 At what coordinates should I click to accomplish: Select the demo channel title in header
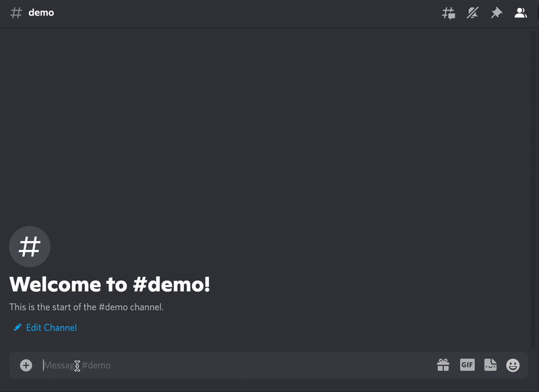click(40, 12)
